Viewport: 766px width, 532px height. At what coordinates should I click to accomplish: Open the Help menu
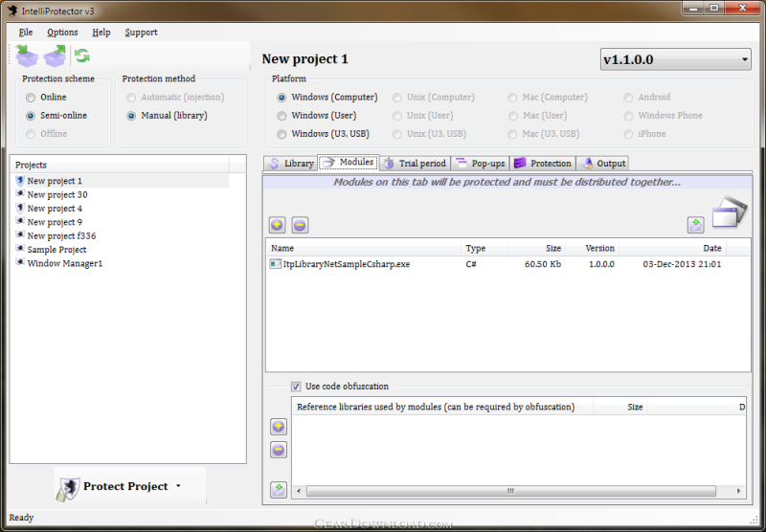click(101, 33)
